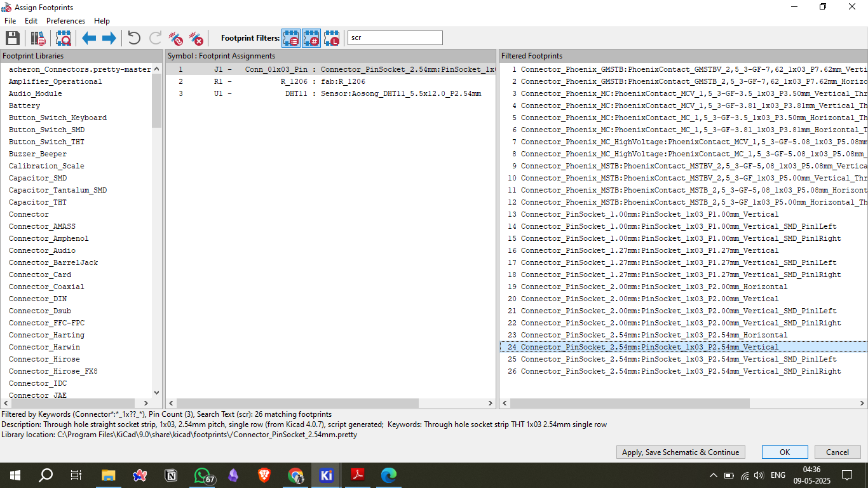Save footprint associations with the floppy disk icon
The width and height of the screenshot is (868, 488).
13,38
